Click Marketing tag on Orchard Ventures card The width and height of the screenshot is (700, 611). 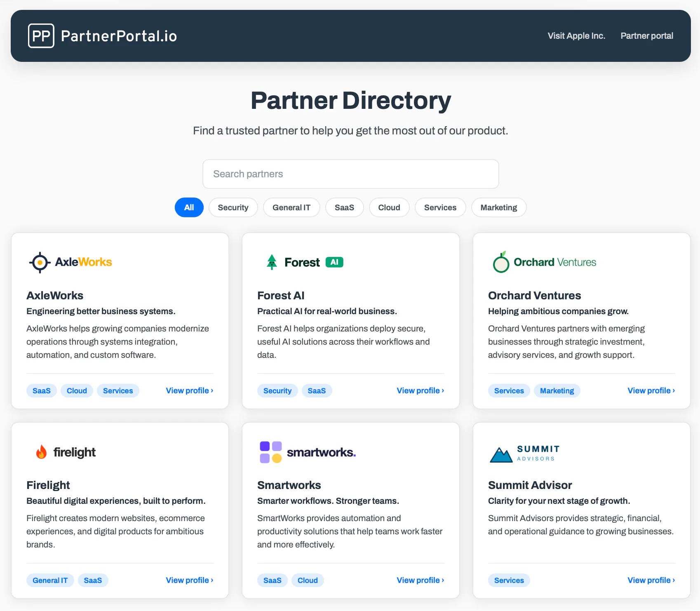[x=557, y=391]
